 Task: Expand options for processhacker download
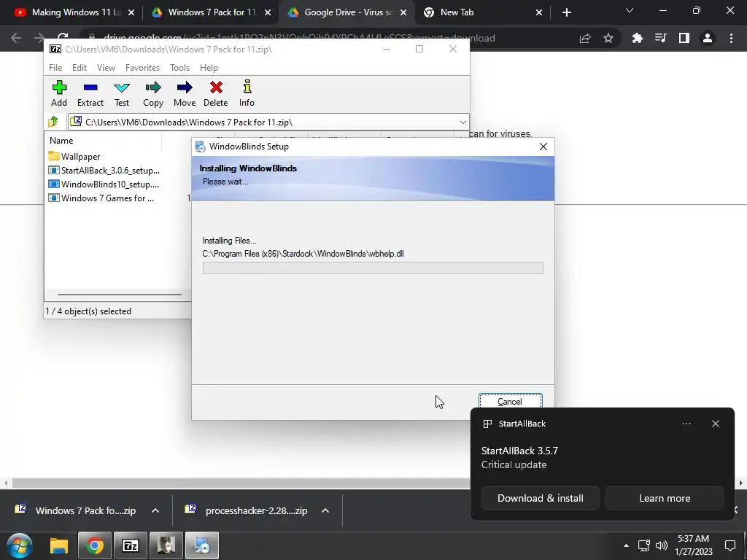click(325, 510)
